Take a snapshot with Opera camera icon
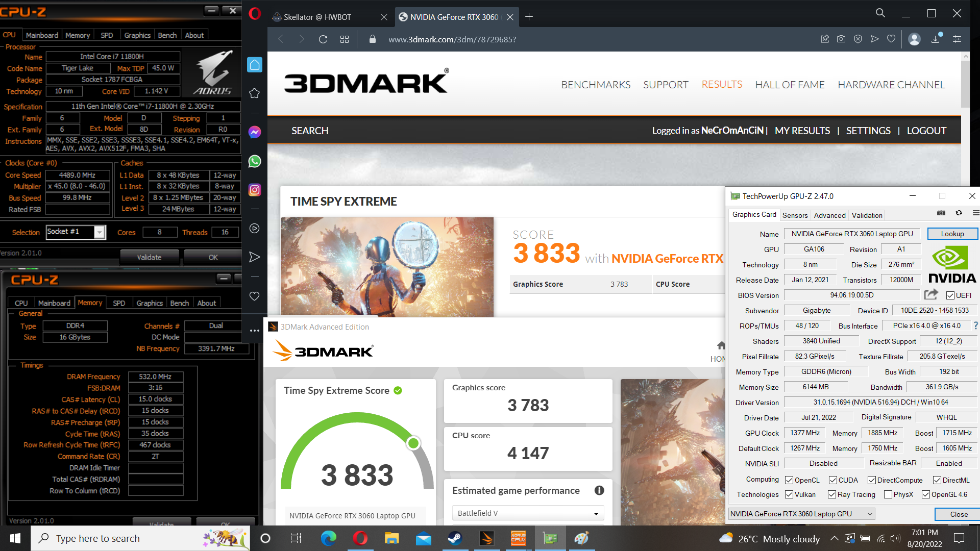Screen dimensions: 980x551 point(841,39)
